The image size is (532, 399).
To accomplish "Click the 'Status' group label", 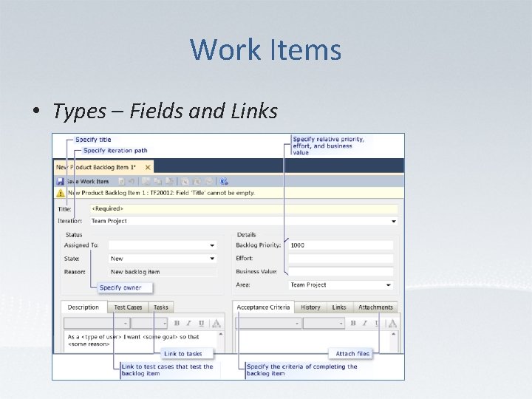I will pyautogui.click(x=74, y=235).
